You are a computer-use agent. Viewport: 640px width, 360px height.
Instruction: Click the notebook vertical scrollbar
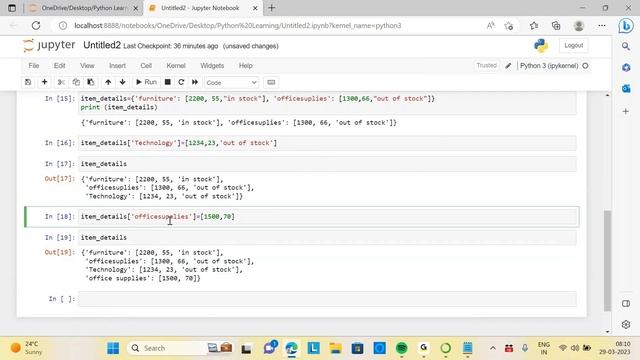click(x=607, y=260)
